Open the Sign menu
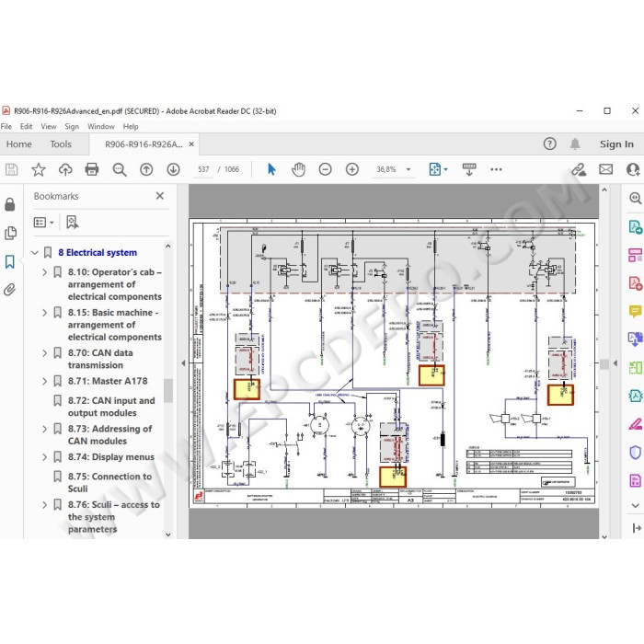The image size is (644, 644). [72, 127]
